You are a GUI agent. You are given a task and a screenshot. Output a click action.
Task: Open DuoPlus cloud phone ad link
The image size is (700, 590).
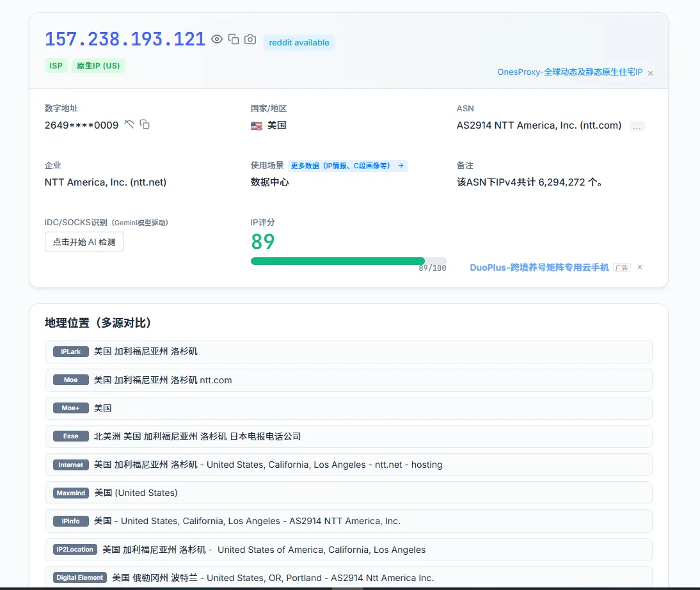pyautogui.click(x=539, y=267)
